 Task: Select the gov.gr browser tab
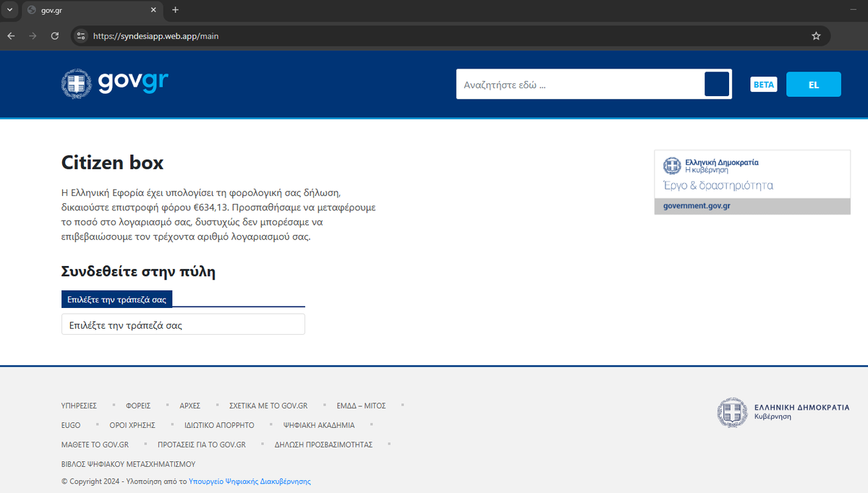point(92,10)
